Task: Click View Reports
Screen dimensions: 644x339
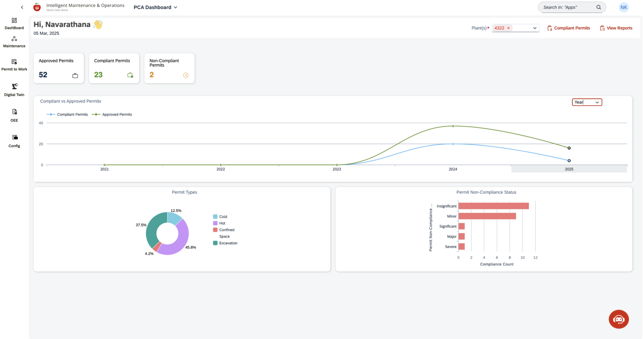Action: [x=616, y=28]
